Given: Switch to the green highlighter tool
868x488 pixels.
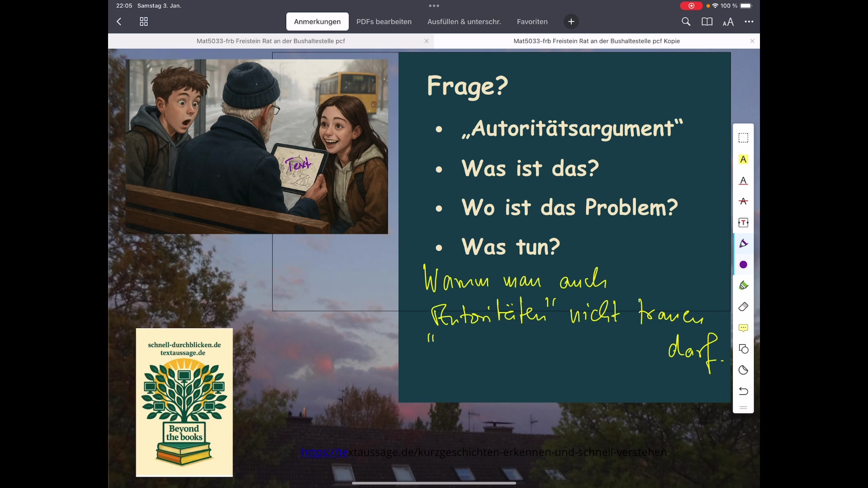Looking at the screenshot, I should 743,285.
